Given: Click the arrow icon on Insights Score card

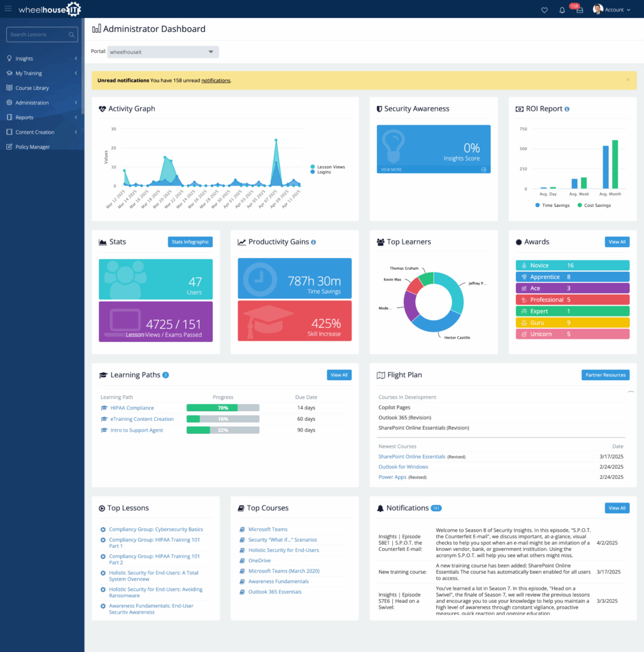Looking at the screenshot, I should coord(484,169).
